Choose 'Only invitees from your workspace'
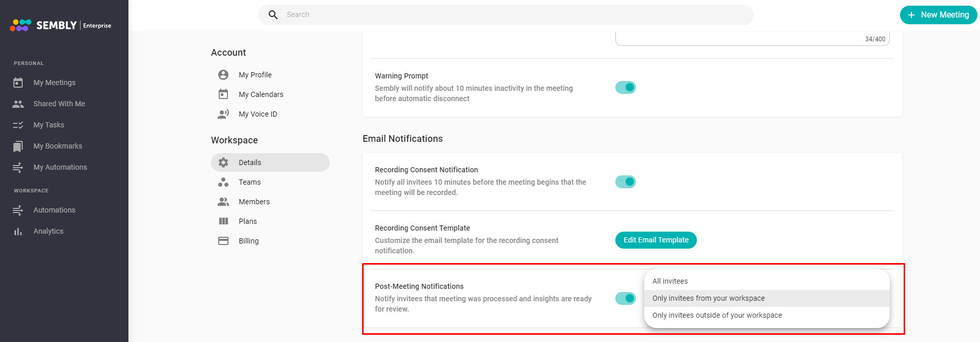The height and width of the screenshot is (342, 980). tap(708, 298)
